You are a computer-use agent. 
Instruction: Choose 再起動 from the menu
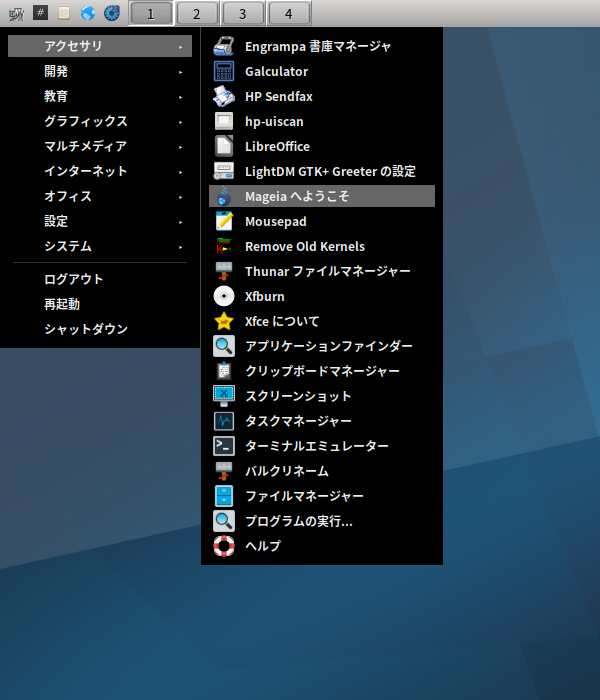pos(100,304)
